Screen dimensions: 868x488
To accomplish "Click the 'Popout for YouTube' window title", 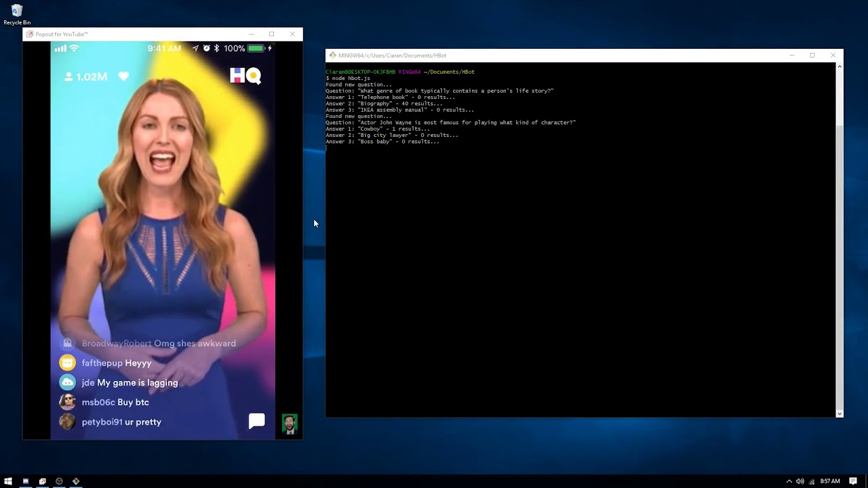I will 62,35.
